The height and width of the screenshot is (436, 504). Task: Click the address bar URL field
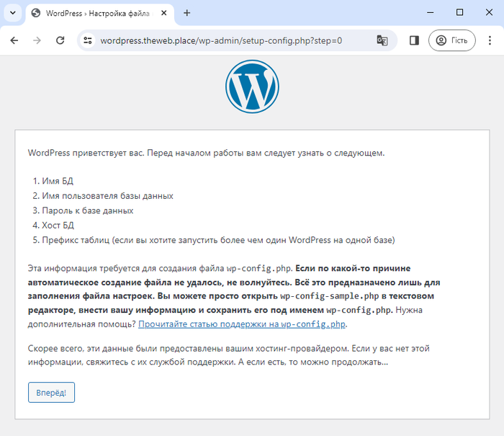(x=221, y=41)
